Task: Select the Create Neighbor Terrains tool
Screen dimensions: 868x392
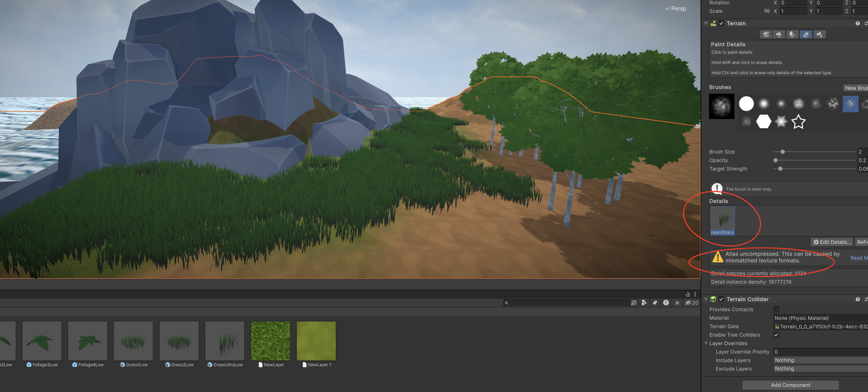Action: [766, 34]
